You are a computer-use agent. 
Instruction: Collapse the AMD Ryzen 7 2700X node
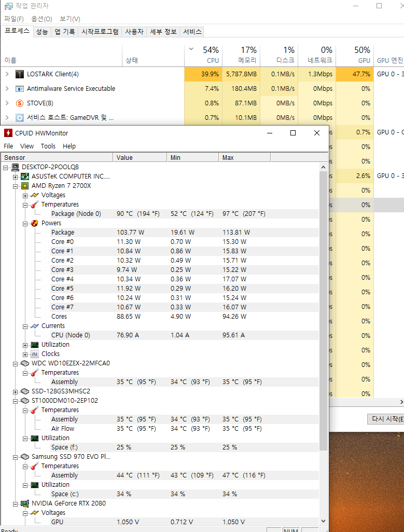pyautogui.click(x=15, y=186)
